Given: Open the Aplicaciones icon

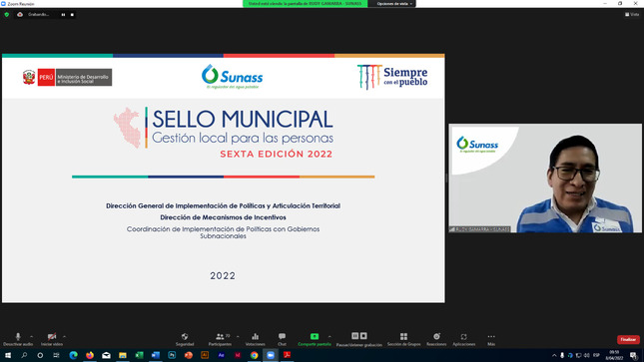Looking at the screenshot, I should 464,339.
